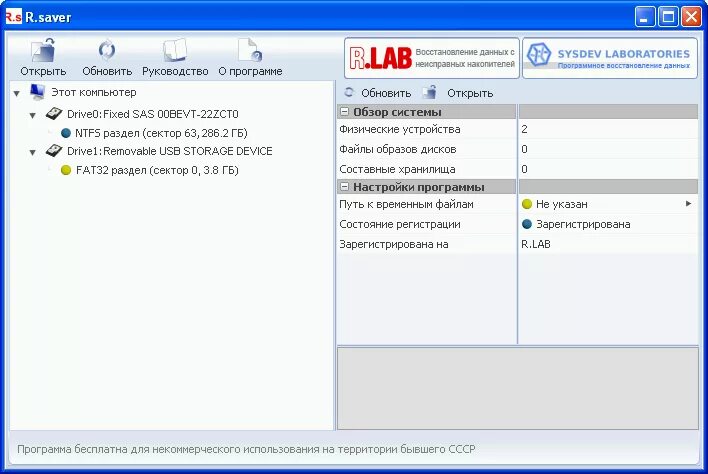Click the refresh arrows icon in right panel
Screen dimensions: 708x474
[349, 92]
